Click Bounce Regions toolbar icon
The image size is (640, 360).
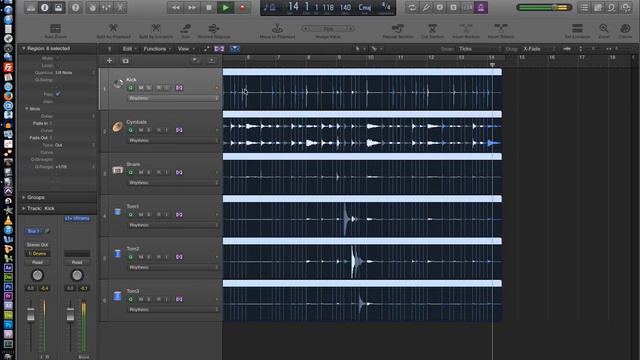tap(213, 28)
